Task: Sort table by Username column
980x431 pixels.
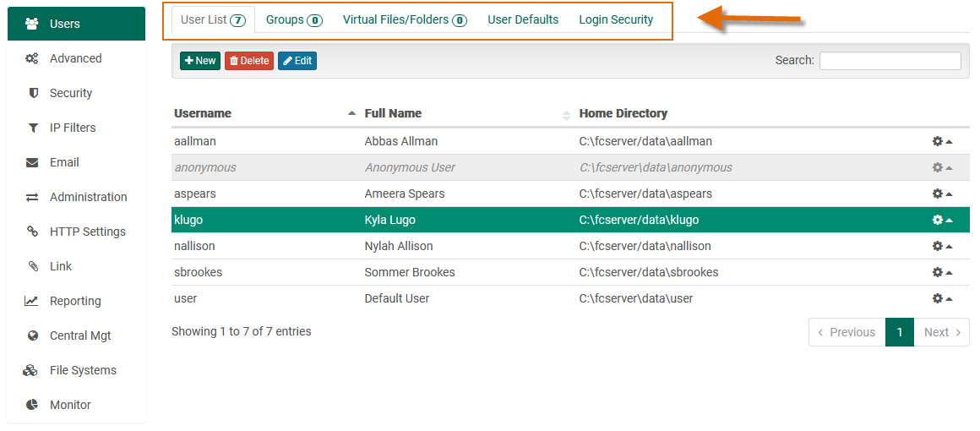Action: (x=265, y=113)
